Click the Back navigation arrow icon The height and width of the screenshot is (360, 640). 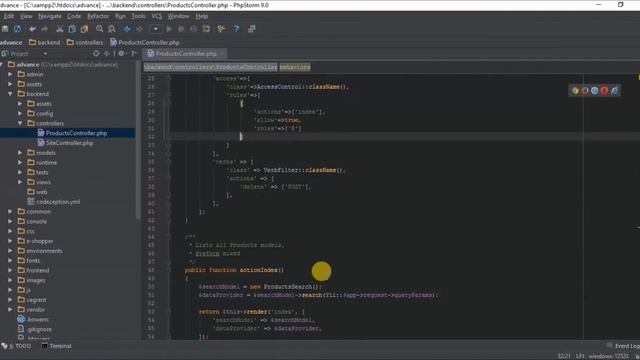click(x=127, y=29)
